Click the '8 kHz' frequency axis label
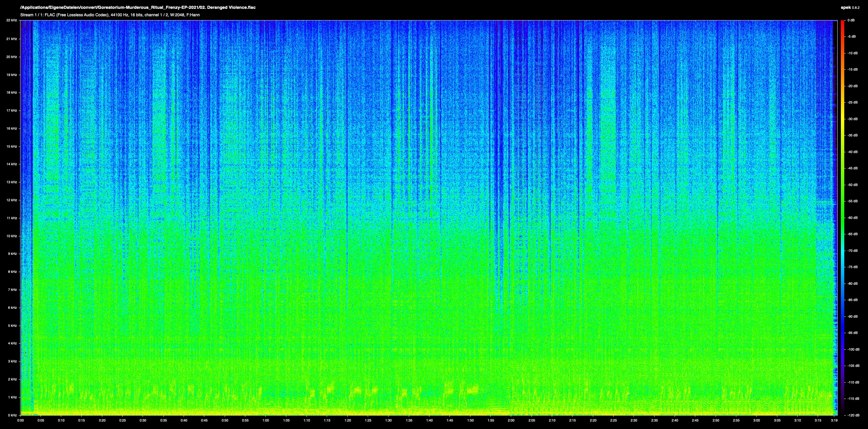The image size is (868, 429). (x=12, y=272)
